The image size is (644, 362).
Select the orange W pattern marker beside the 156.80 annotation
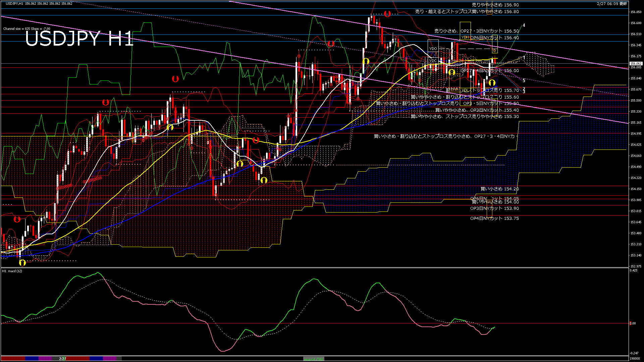(x=489, y=12)
